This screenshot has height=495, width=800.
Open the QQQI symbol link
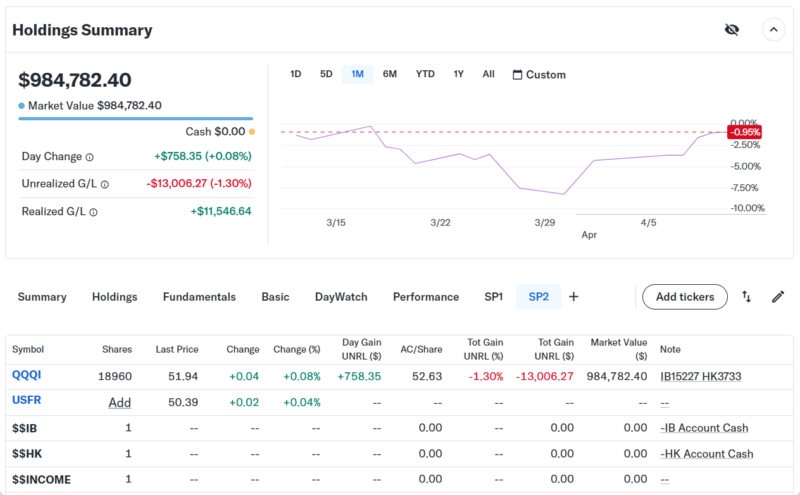point(28,376)
